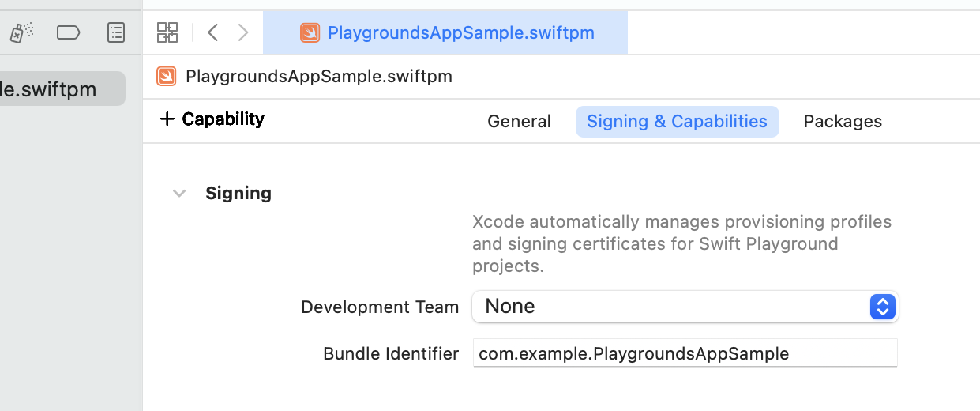Screen dimensions: 980x411
Task: Select the PlaygroundsAppSample.swiftpm editor tab title
Action: click(460, 32)
